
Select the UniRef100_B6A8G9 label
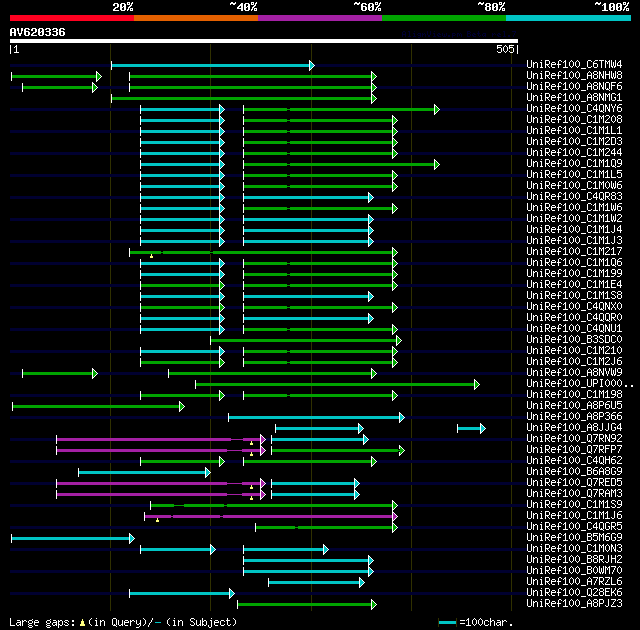(x=574, y=472)
